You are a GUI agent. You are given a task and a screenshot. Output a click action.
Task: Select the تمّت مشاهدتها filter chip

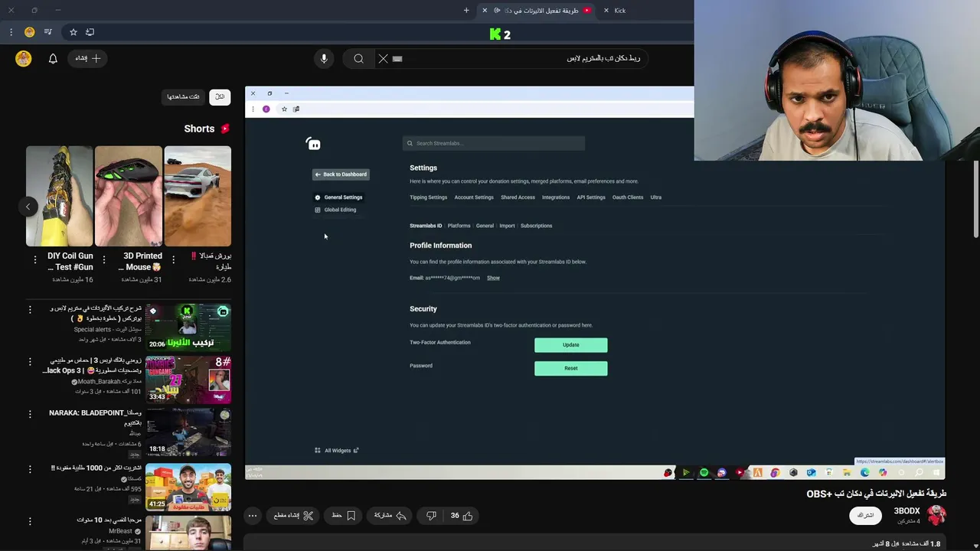pyautogui.click(x=184, y=96)
